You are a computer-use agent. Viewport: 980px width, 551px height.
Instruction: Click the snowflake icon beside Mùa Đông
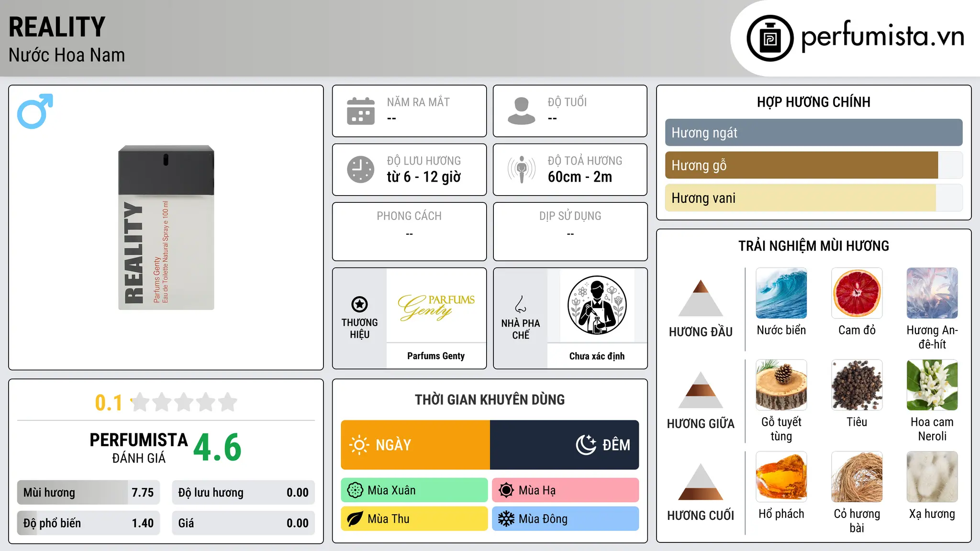tap(506, 519)
